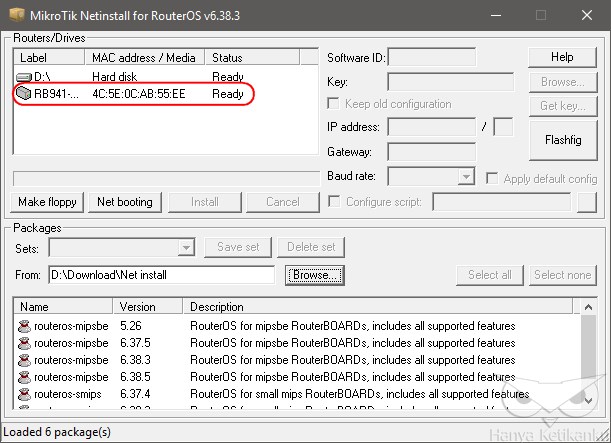Toggle Keep old configuration checkbox
This screenshot has height=443, width=611.
pos(333,104)
